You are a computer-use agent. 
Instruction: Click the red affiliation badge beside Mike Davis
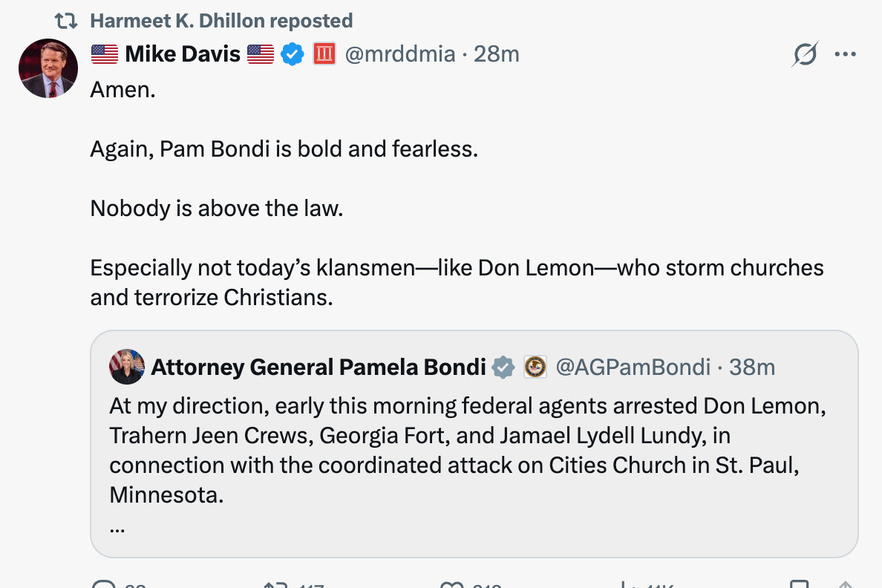[324, 53]
